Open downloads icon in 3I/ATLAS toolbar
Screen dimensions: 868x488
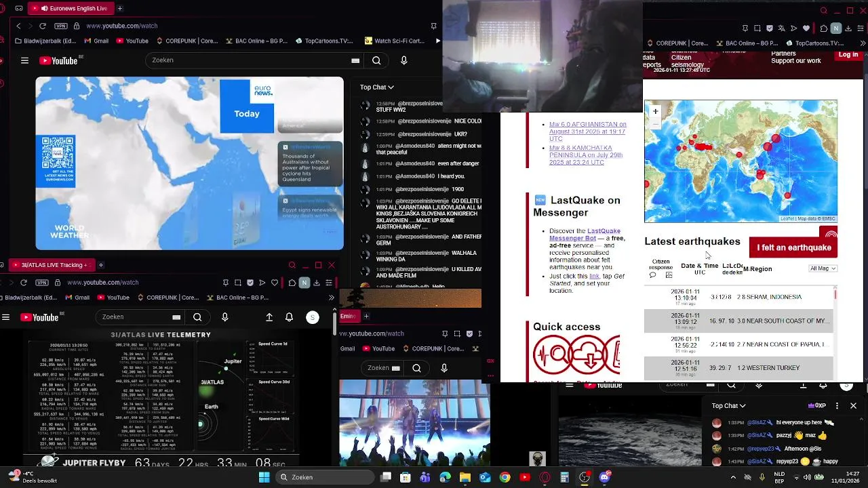pos(317,283)
